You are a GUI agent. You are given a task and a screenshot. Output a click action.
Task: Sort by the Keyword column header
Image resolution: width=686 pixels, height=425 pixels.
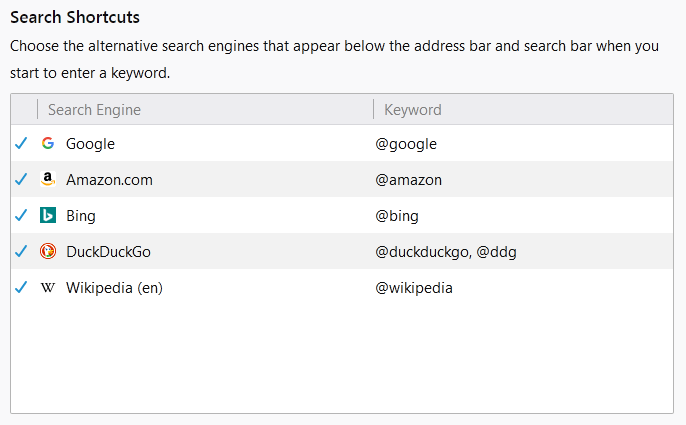[413, 110]
